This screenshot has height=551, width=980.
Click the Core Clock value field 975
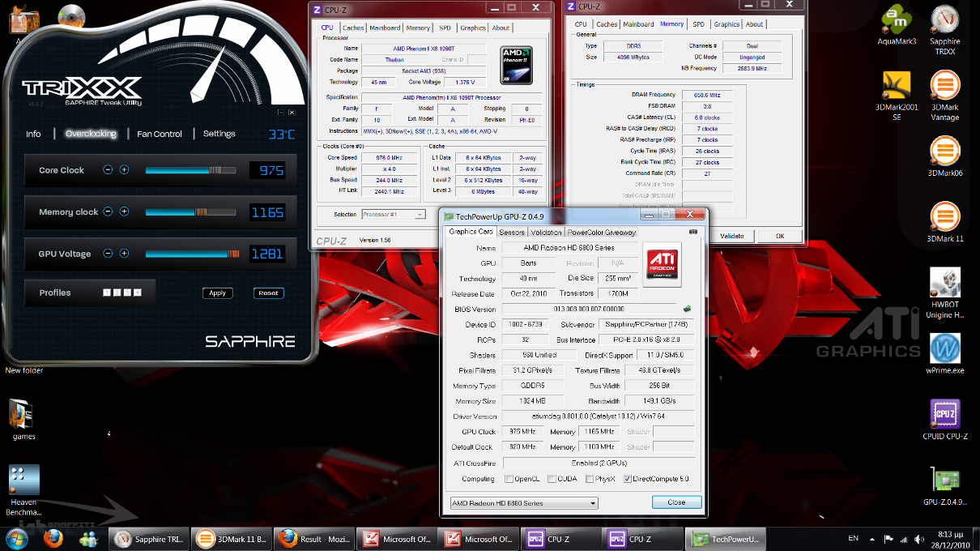[x=266, y=170]
